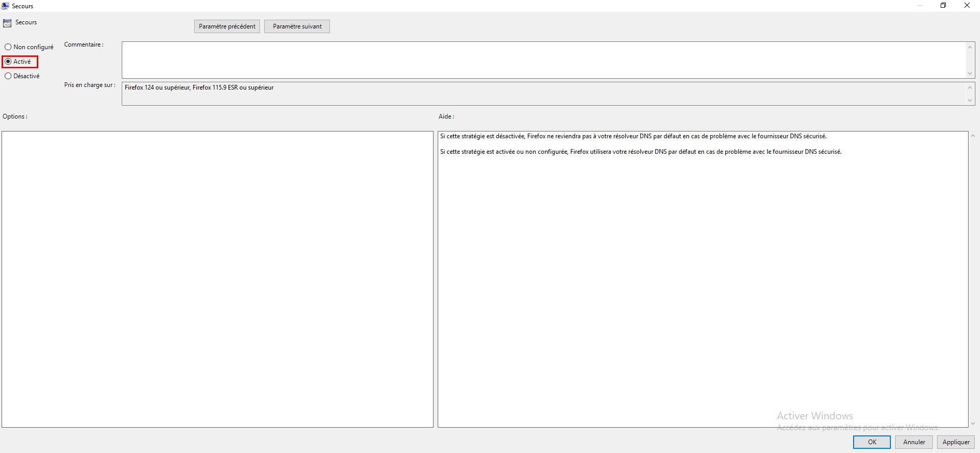Click the Pris en charge sur field
Image resolution: width=980 pixels, height=453 pixels.
(543, 94)
